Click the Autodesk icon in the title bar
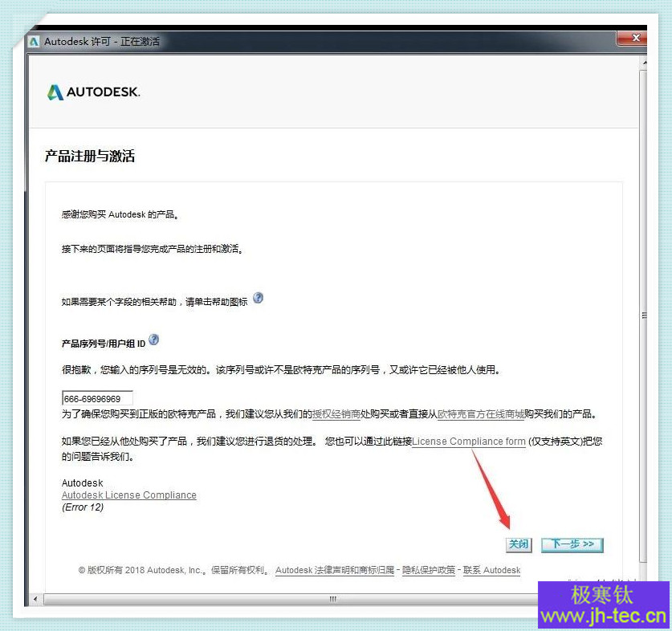This screenshot has height=631, width=672. pyautogui.click(x=35, y=42)
